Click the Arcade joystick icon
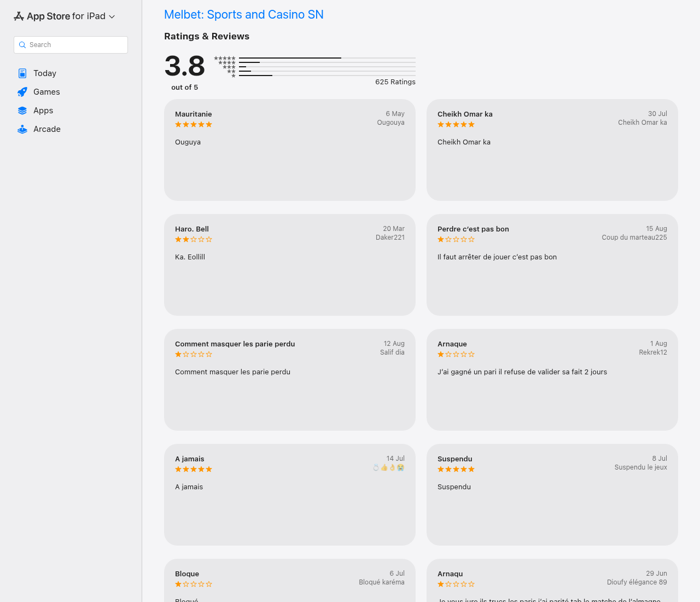 (22, 129)
